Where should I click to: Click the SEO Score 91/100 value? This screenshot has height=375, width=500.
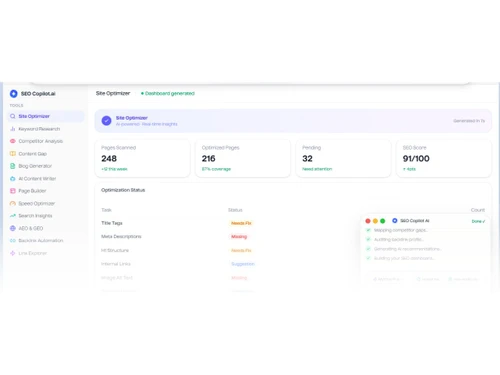pyautogui.click(x=416, y=159)
